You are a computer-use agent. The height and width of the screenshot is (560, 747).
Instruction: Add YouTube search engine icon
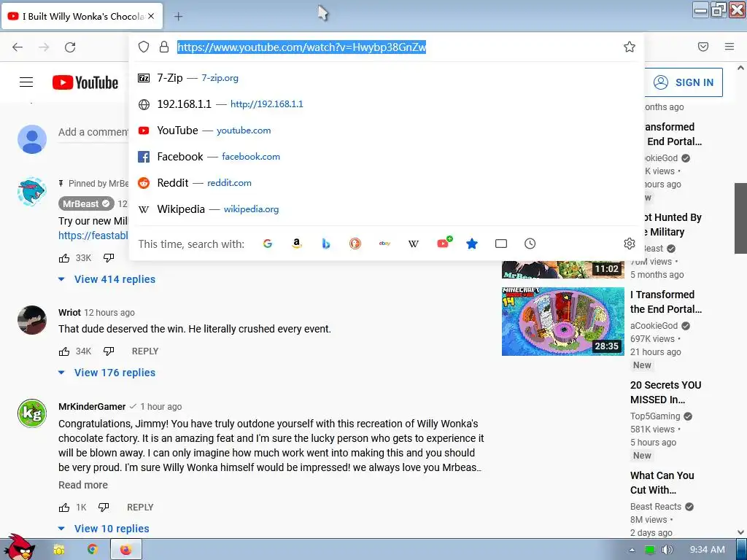pyautogui.click(x=444, y=243)
